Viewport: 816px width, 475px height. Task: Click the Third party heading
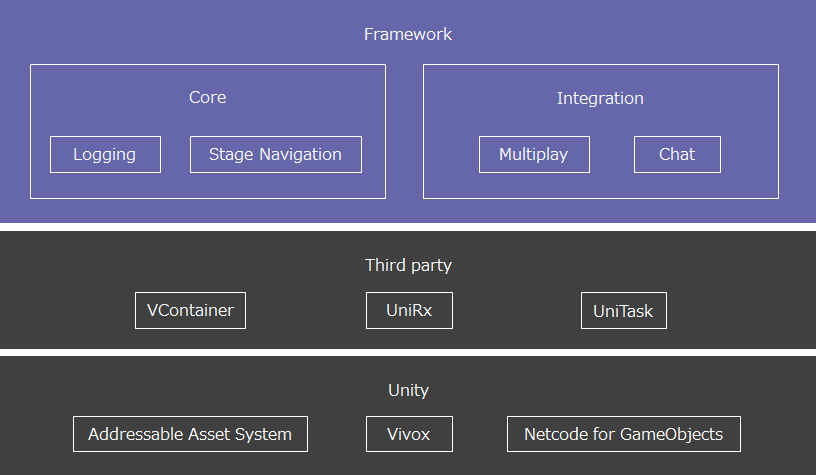(409, 265)
